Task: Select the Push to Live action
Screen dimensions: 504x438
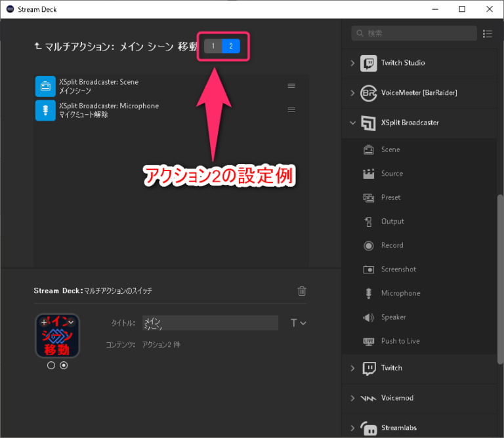Action: point(400,341)
